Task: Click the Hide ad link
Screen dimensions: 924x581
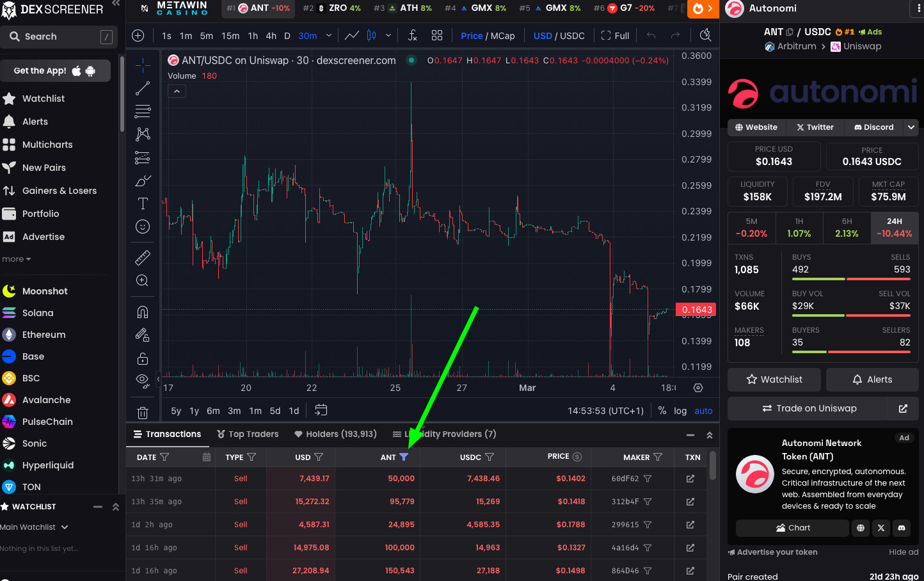Action: [904, 552]
